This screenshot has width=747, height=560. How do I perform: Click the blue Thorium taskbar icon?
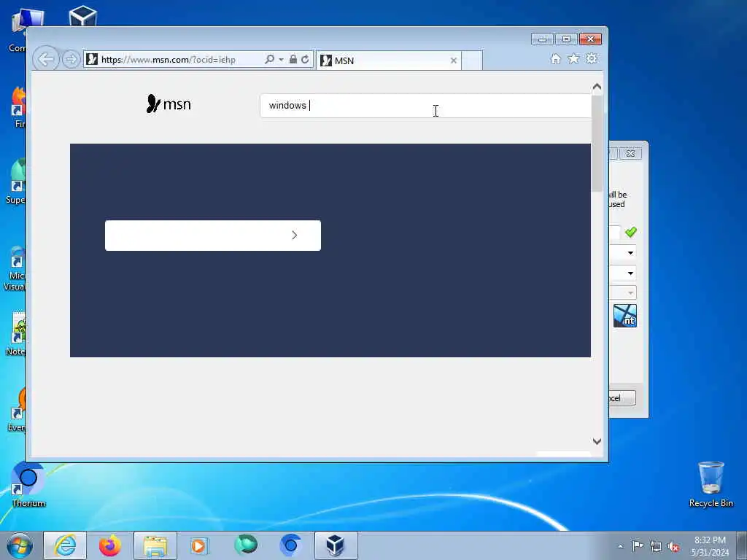coord(290,545)
